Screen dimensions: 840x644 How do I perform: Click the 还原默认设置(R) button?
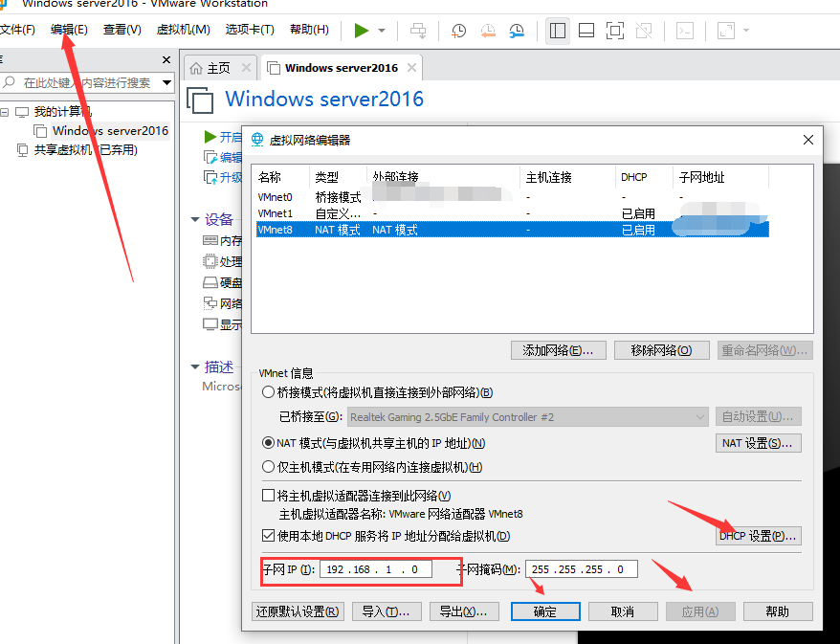298,611
